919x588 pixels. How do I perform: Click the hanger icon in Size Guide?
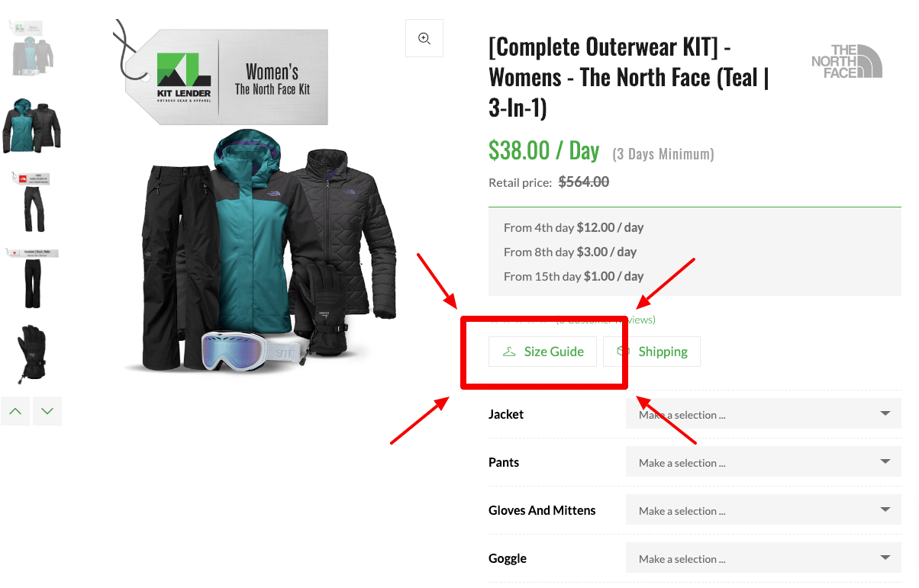click(509, 352)
